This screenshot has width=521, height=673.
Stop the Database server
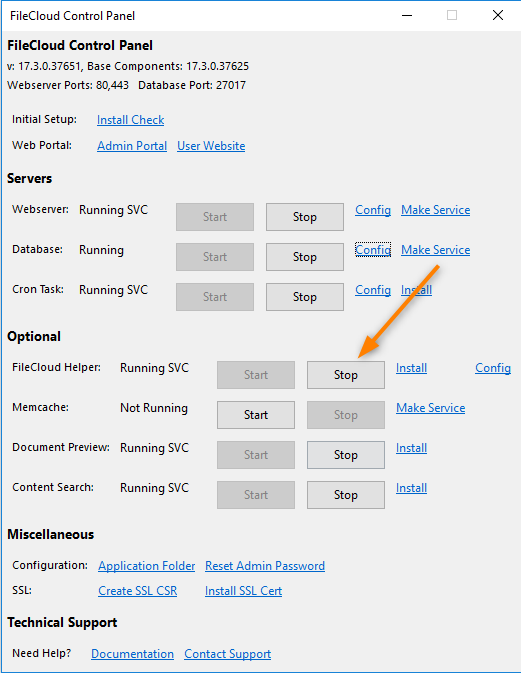coord(305,257)
